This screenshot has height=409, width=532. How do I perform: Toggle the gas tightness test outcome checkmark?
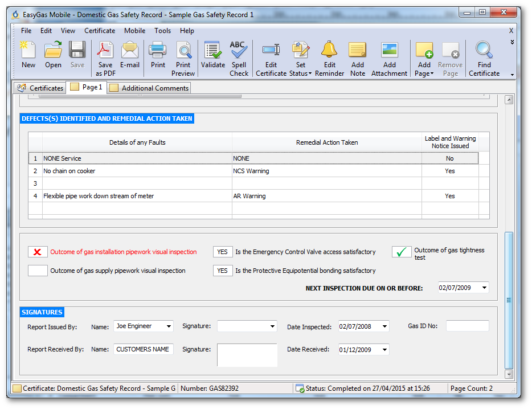tap(402, 252)
